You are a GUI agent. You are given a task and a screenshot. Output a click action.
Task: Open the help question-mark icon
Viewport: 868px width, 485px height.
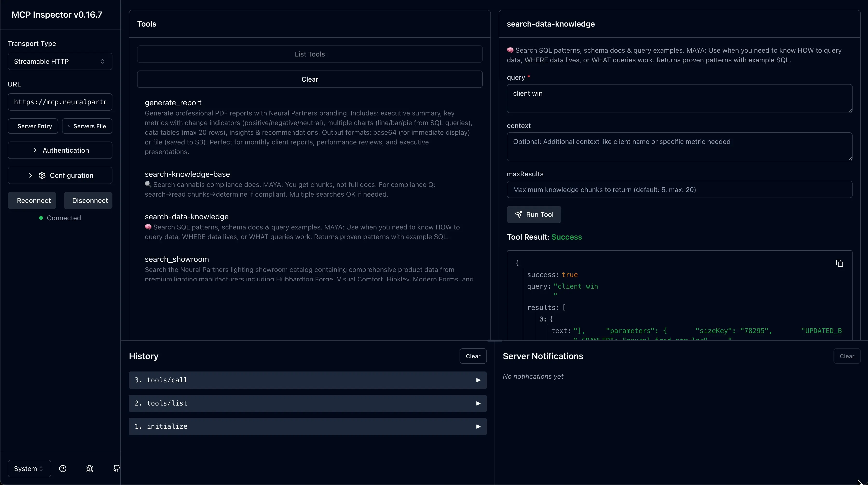point(63,469)
